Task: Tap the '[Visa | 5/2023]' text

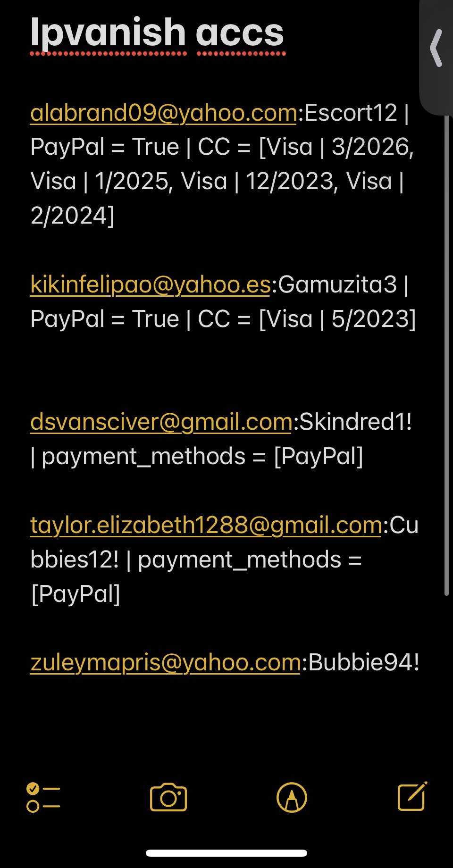Action: pyautogui.click(x=337, y=319)
